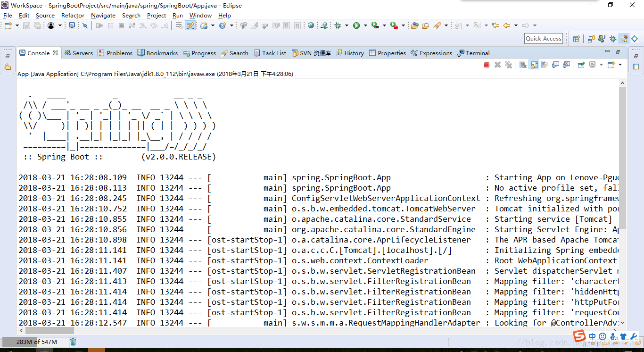Switch to the History tab
Viewport: 644px width, 352px height.
point(349,53)
